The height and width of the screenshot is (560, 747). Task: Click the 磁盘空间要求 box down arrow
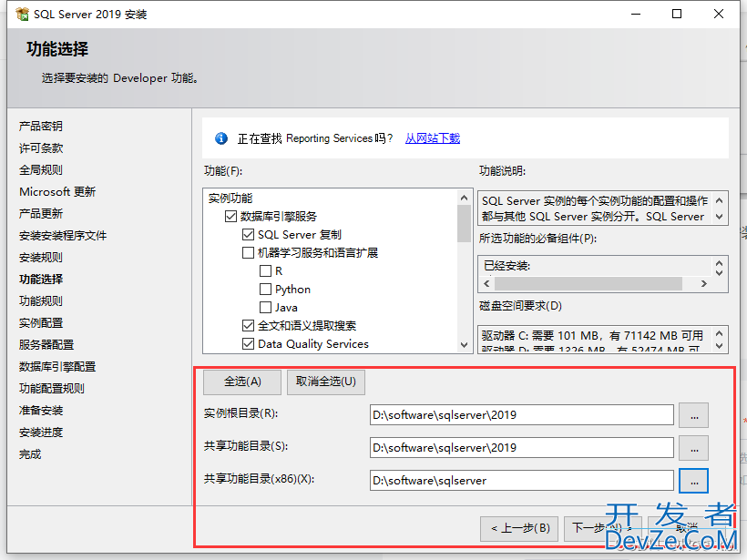(720, 346)
